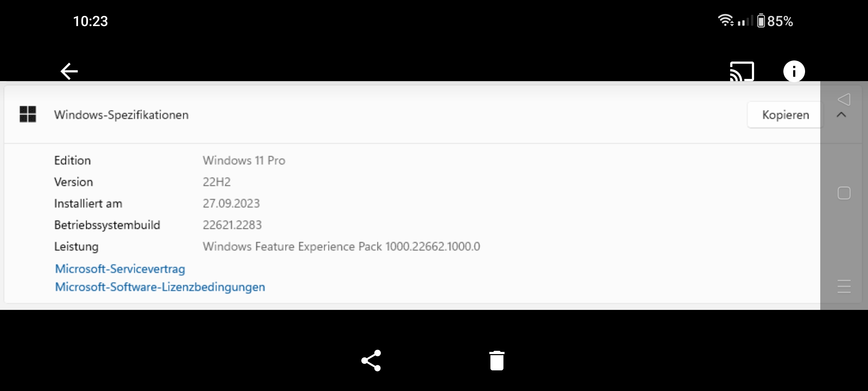Open the Microsoft-Servicevertrag link
The width and height of the screenshot is (868, 391).
pos(120,269)
